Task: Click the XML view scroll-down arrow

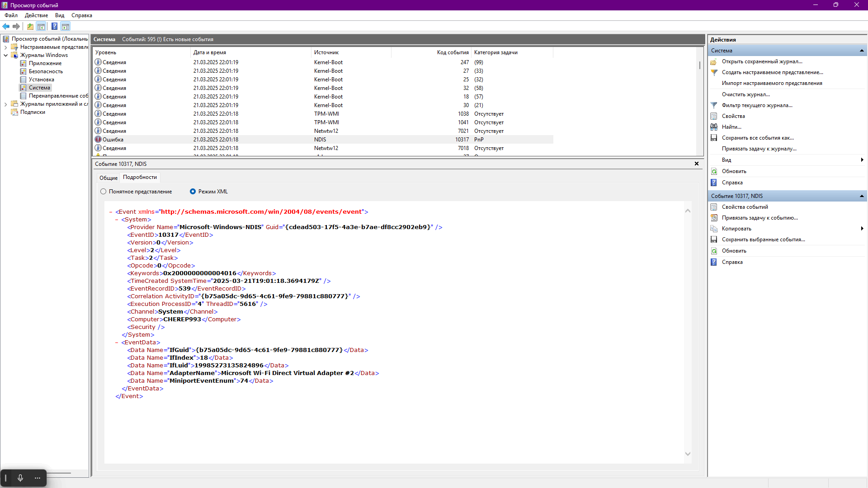Action: point(688,454)
